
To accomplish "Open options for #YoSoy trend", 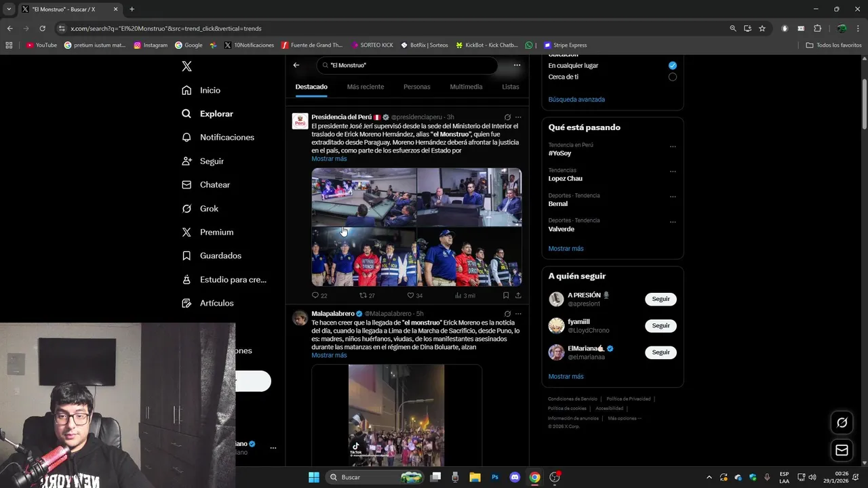I will pos(673,146).
